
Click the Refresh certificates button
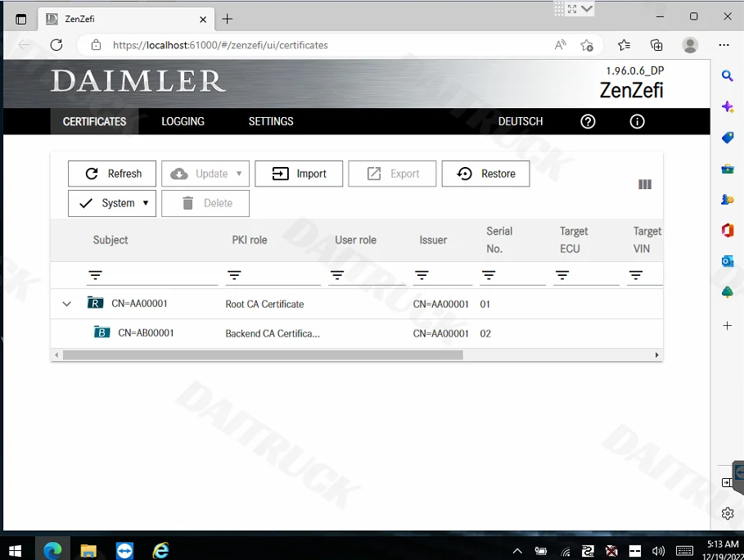coord(112,174)
